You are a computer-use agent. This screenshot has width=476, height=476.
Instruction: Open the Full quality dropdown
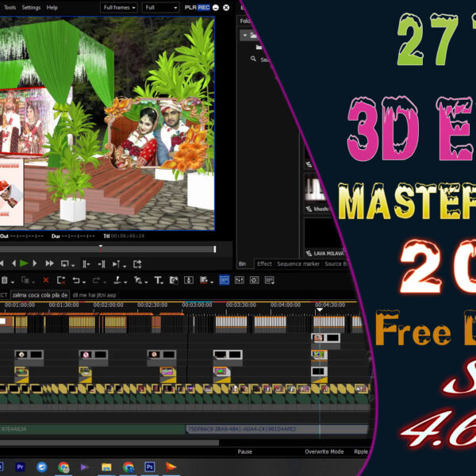coord(161,7)
